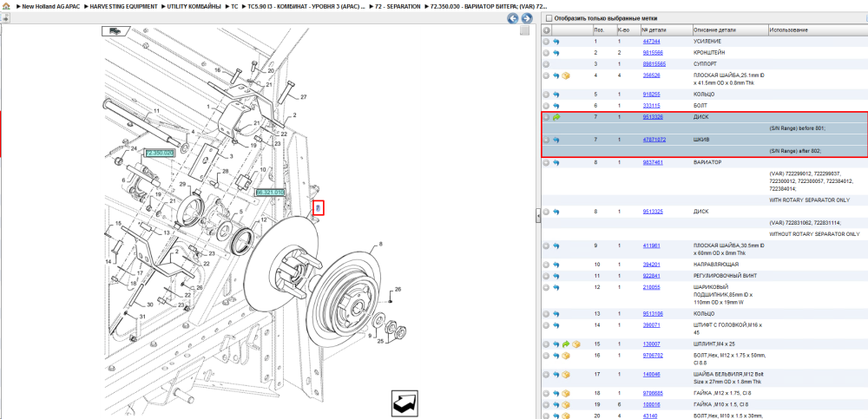Open the TC breadcrumb level
The width and height of the screenshot is (868, 419).
coord(234,5)
